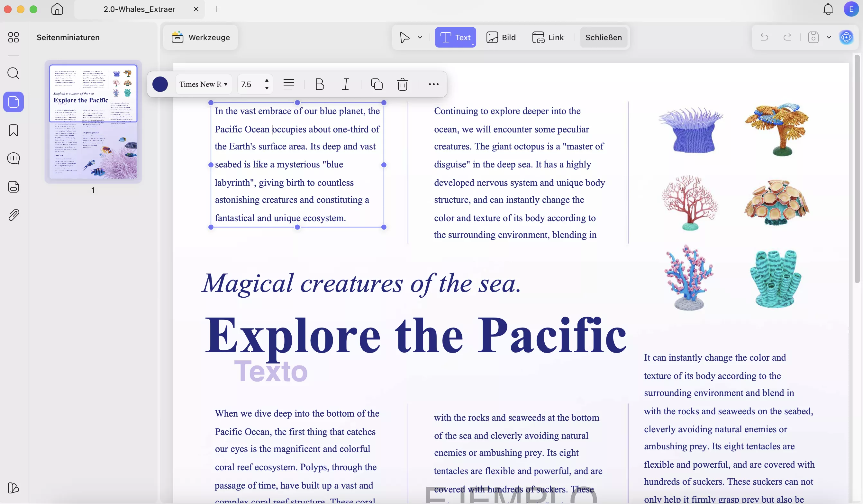Toggle the page thumbnails panel
Viewport: 863px width, 504px height.
click(14, 102)
